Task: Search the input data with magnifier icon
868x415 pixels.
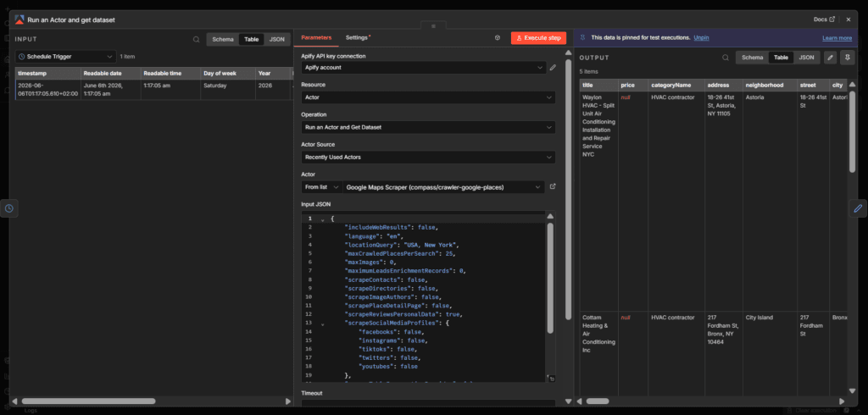Action: (197, 40)
